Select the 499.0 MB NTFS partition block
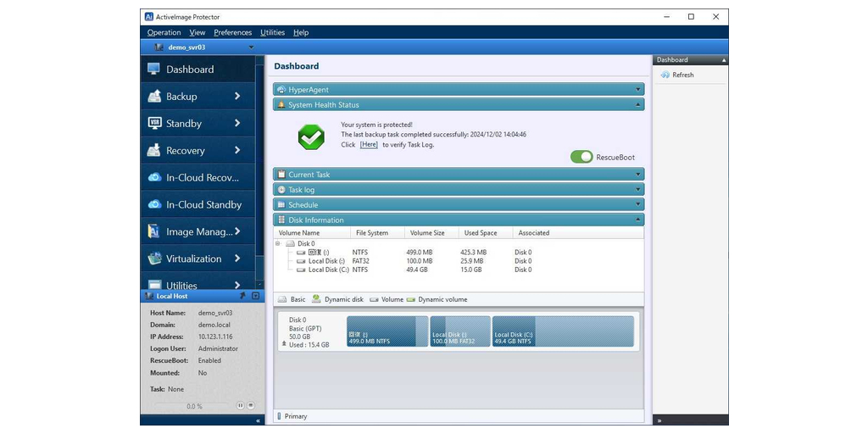Screen dimensions: 868x434 387,331
